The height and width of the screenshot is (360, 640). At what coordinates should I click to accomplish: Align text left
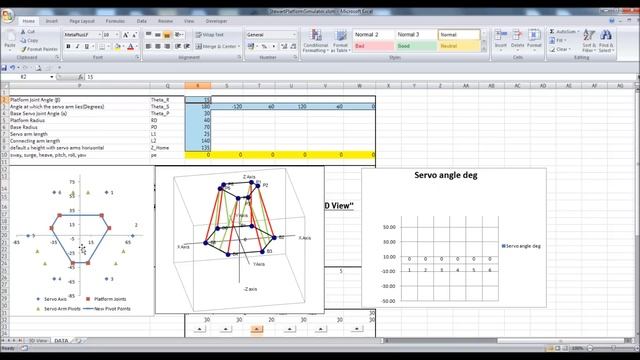point(149,47)
